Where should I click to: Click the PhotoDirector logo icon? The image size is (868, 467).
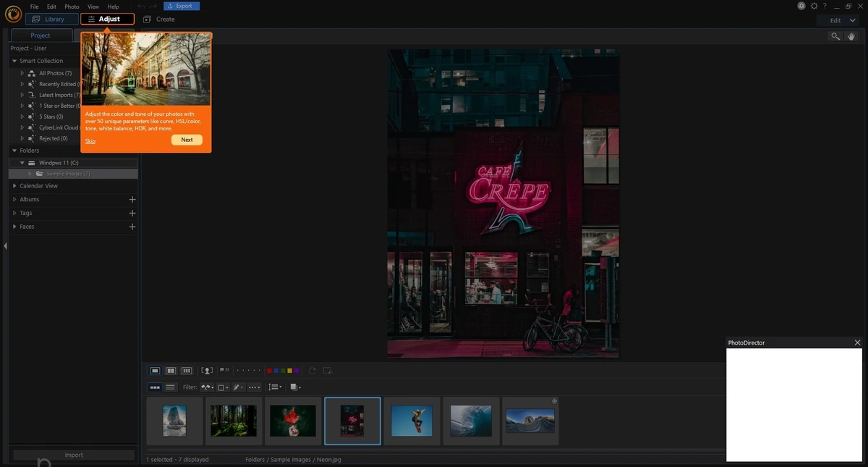pyautogui.click(x=13, y=13)
